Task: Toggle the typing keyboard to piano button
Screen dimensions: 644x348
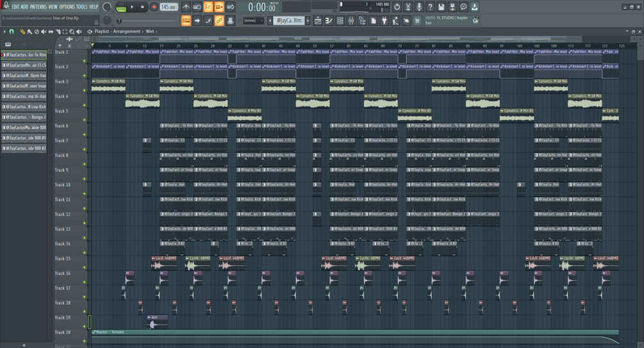Action: (x=186, y=21)
